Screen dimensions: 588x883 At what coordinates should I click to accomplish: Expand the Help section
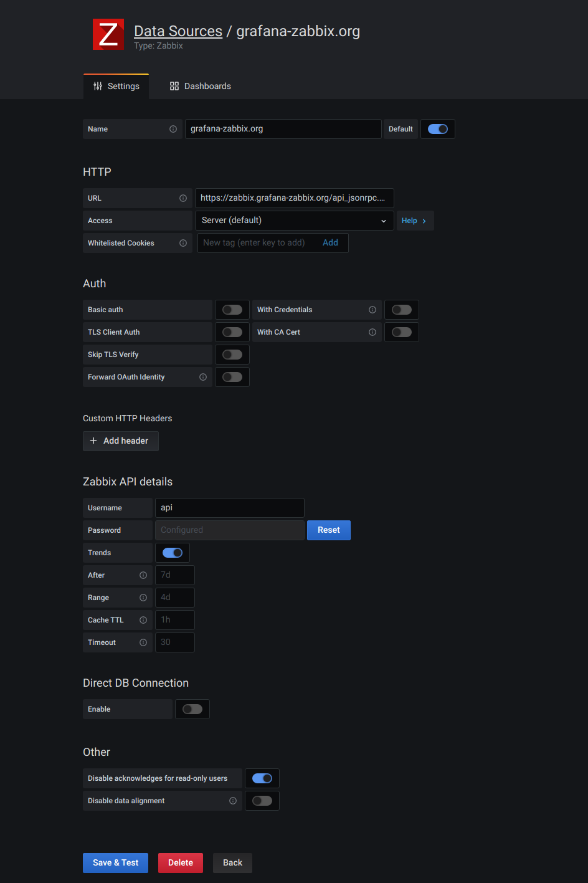point(415,220)
